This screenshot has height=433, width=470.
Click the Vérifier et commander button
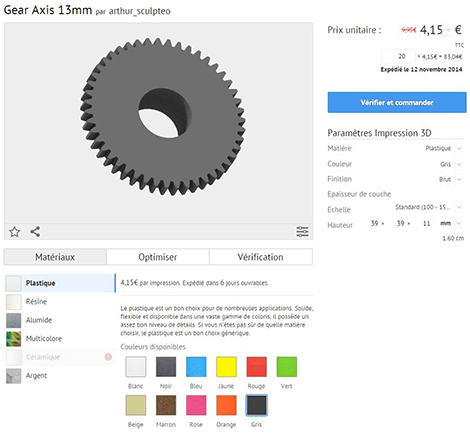pyautogui.click(x=397, y=102)
